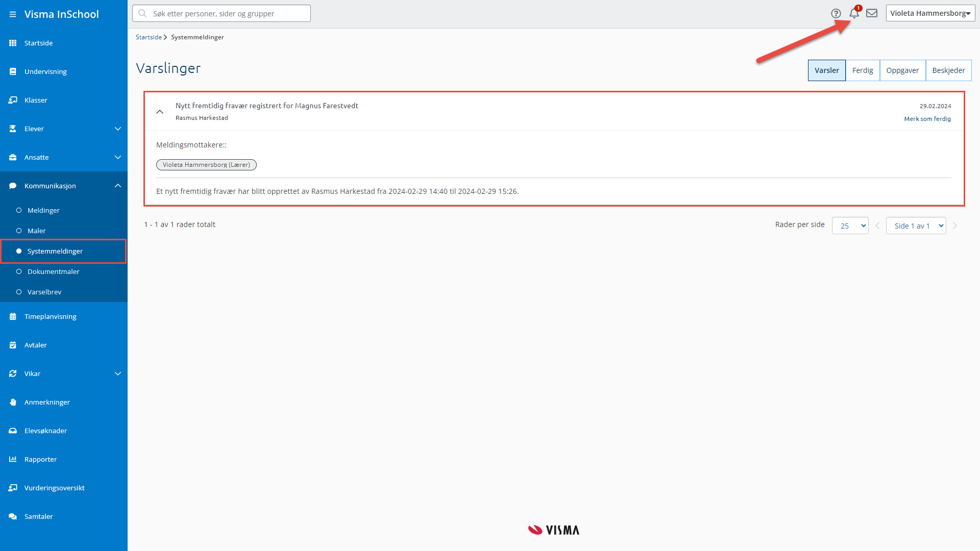Click the notification title about Magnus Farestvedt
The height and width of the screenshot is (551, 980).
tap(267, 106)
